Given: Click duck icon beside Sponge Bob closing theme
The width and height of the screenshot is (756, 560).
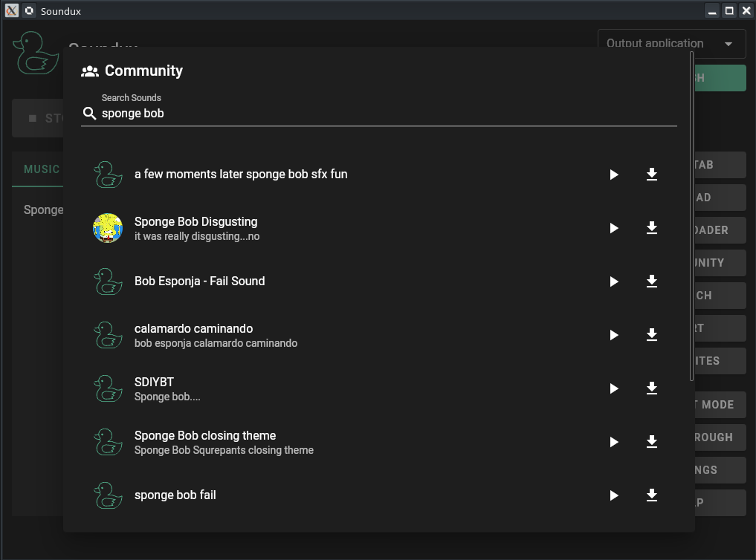Looking at the screenshot, I should tap(108, 442).
